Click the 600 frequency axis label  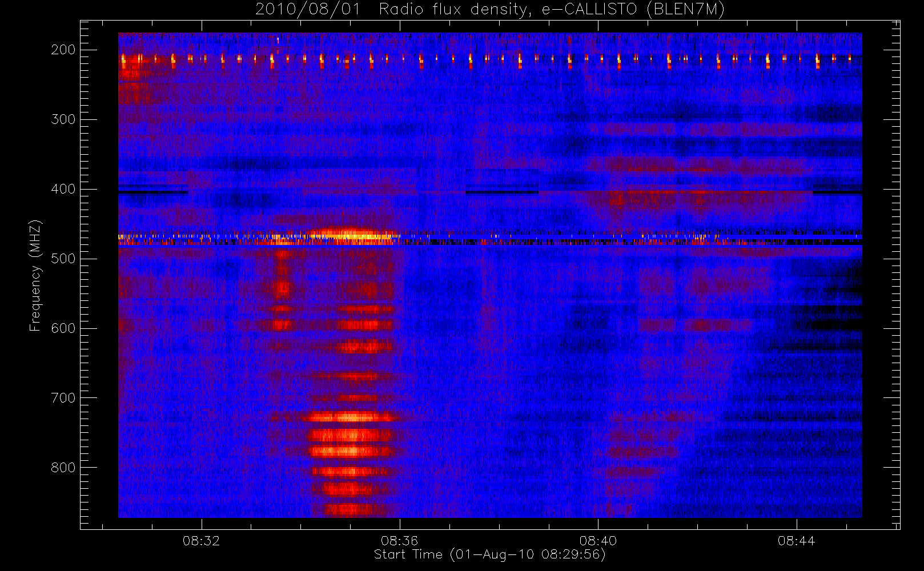63,328
